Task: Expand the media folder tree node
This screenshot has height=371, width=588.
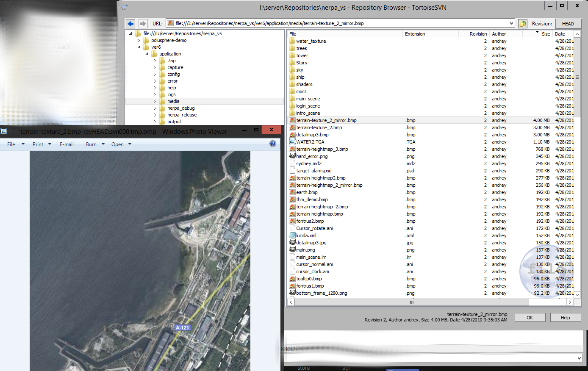Action: [155, 102]
